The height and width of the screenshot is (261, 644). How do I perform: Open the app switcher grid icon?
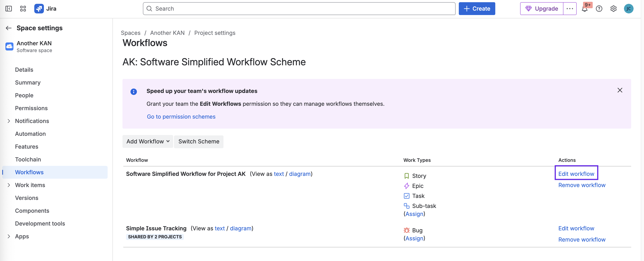[23, 9]
